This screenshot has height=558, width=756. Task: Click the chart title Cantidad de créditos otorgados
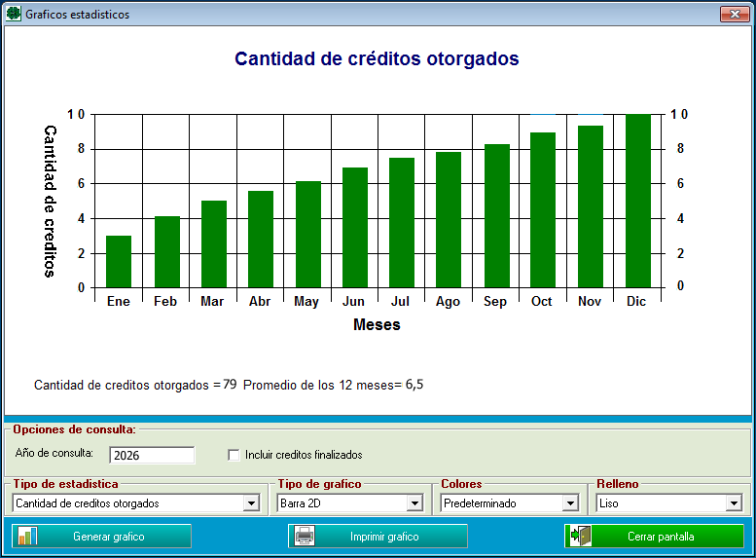[377, 59]
